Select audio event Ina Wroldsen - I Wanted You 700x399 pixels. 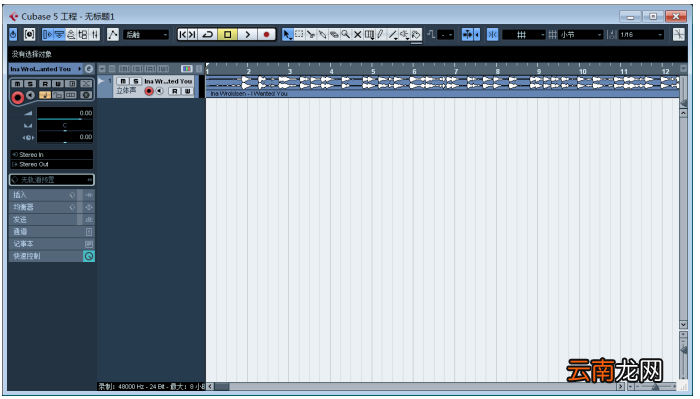[x=443, y=87]
